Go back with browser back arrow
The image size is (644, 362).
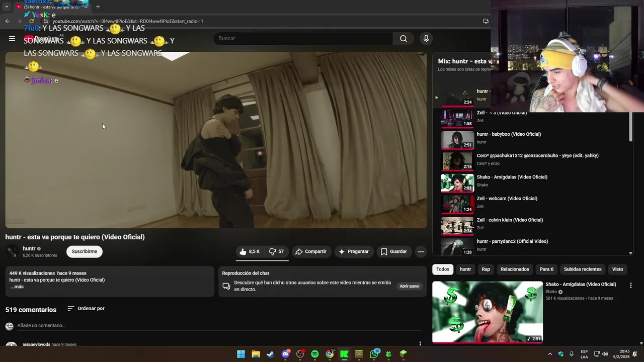pyautogui.click(x=7, y=21)
